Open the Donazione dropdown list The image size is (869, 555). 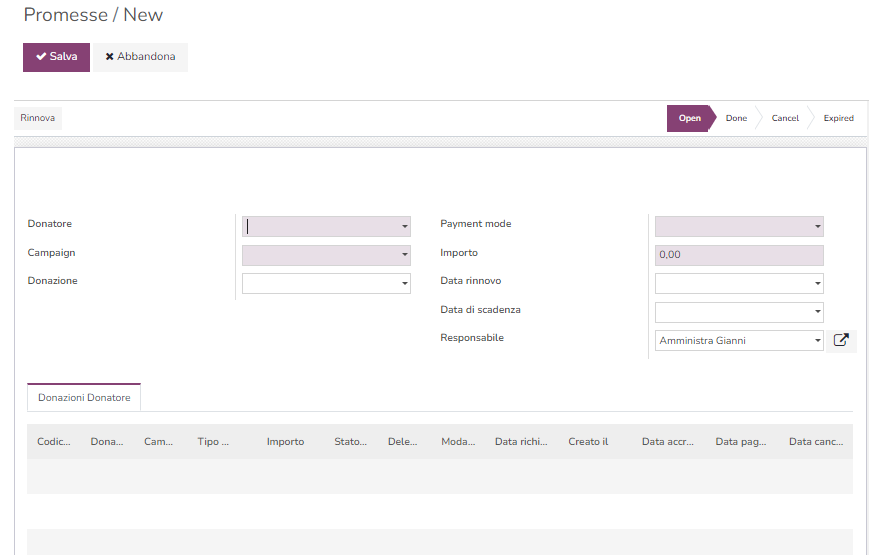405,284
